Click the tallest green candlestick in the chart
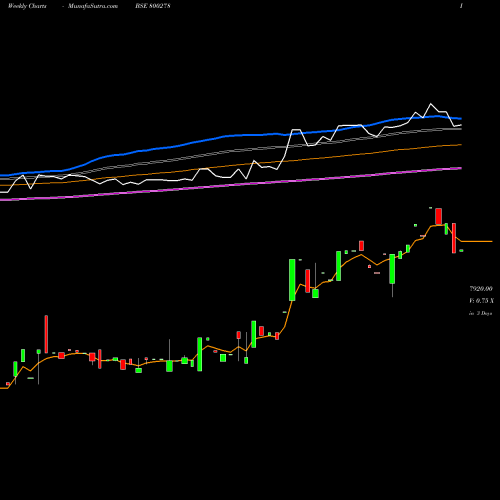 292,280
